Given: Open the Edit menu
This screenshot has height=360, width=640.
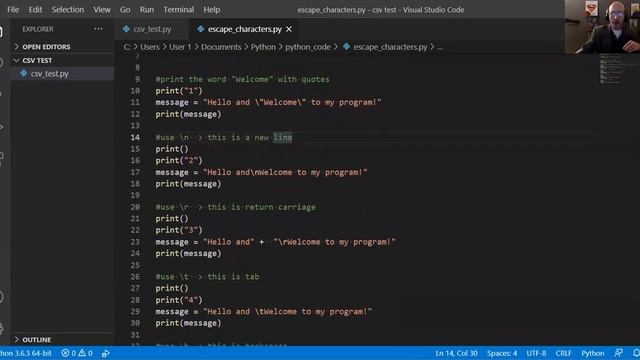Looking at the screenshot, I should [35, 9].
